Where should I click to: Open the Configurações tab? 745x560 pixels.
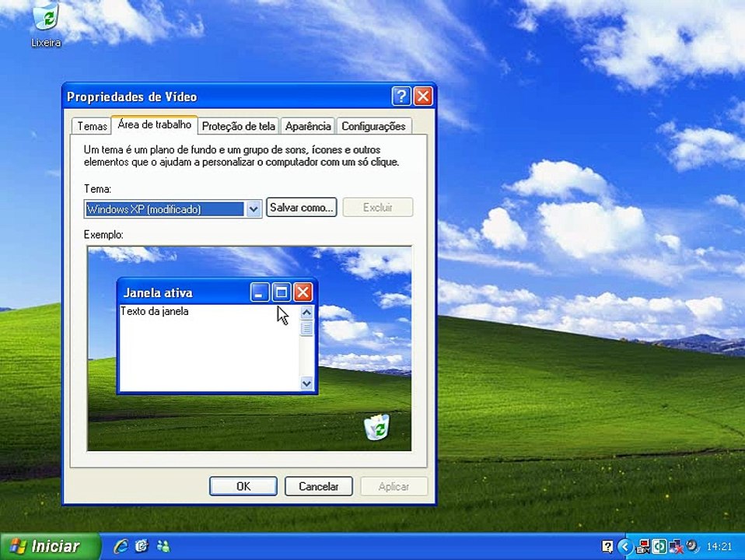pyautogui.click(x=373, y=126)
